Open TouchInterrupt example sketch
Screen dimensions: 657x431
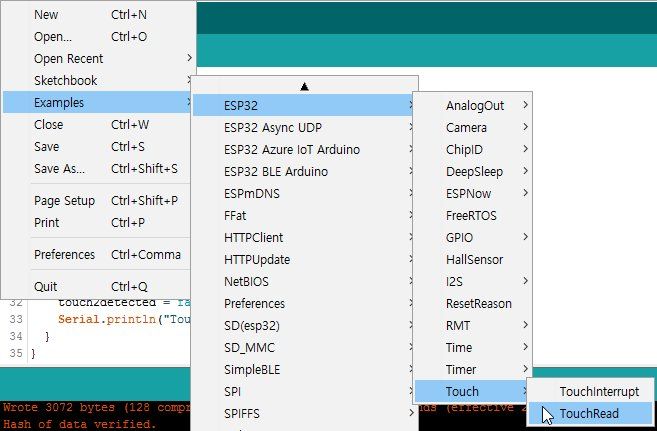pyautogui.click(x=591, y=392)
